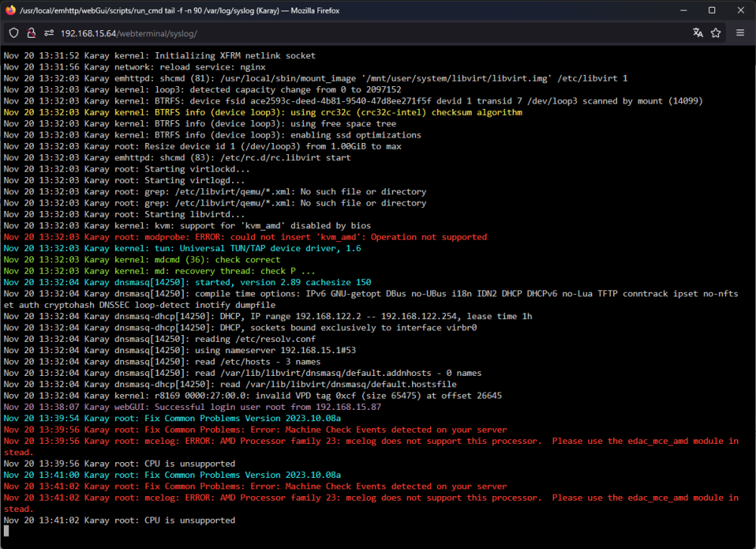
Task: Click 'dnsmasq started, version 2.89' line
Action: click(x=187, y=282)
